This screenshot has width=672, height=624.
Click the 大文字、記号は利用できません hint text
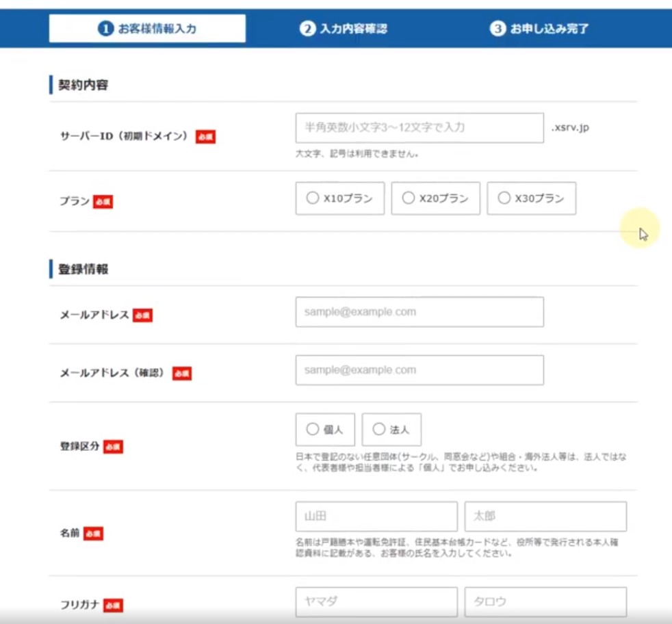(357, 153)
